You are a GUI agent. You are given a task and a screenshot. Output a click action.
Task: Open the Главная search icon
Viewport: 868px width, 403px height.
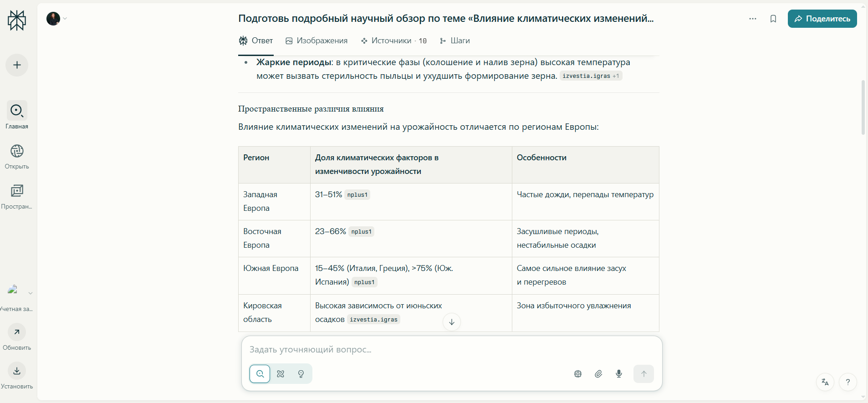[17, 111]
